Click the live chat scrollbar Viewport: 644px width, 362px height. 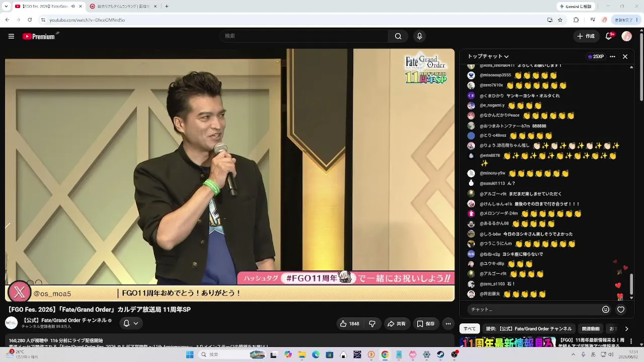click(x=631, y=284)
